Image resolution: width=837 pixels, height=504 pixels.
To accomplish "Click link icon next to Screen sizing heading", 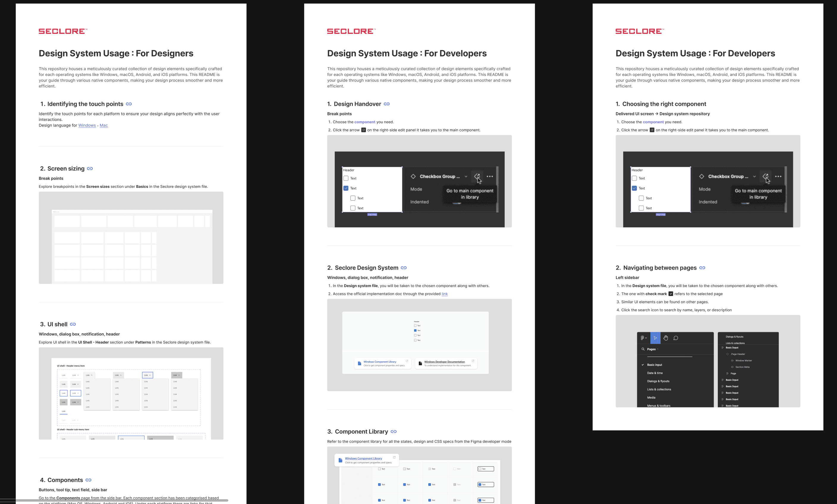I will coord(90,168).
